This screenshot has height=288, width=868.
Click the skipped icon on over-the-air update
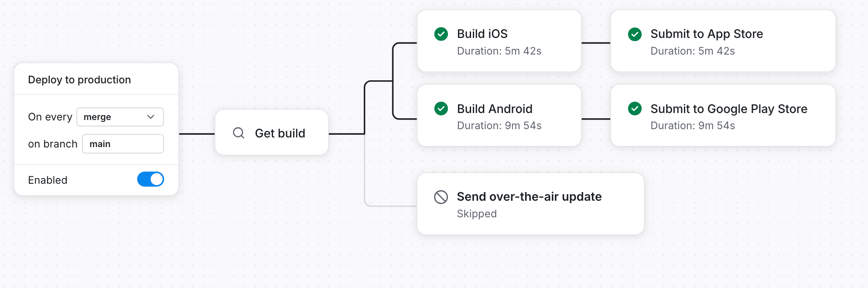(x=441, y=197)
